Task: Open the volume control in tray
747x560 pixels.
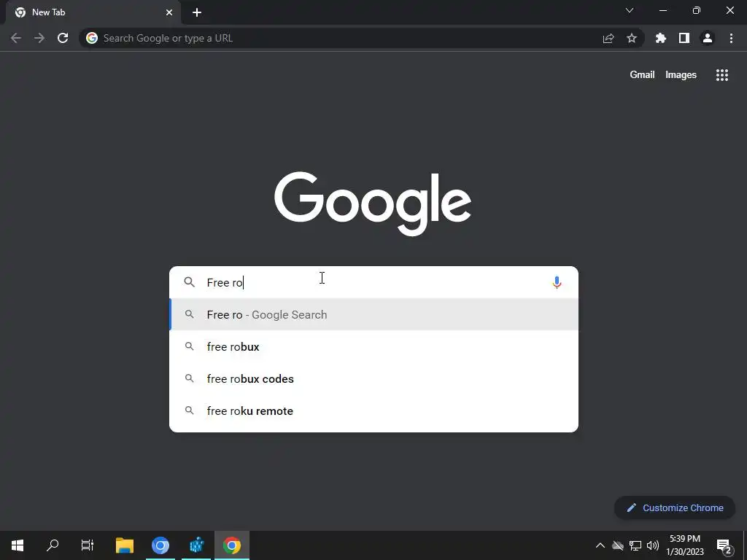Action: pos(653,545)
